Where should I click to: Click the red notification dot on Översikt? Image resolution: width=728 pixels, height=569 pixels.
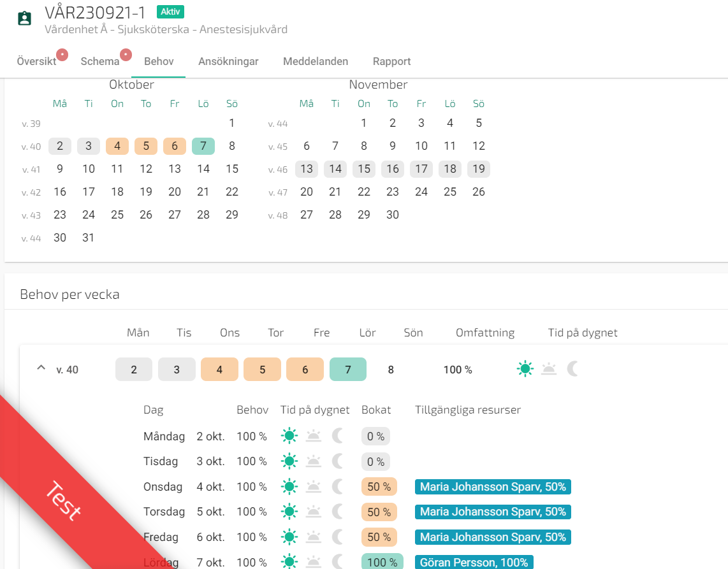[x=62, y=55]
